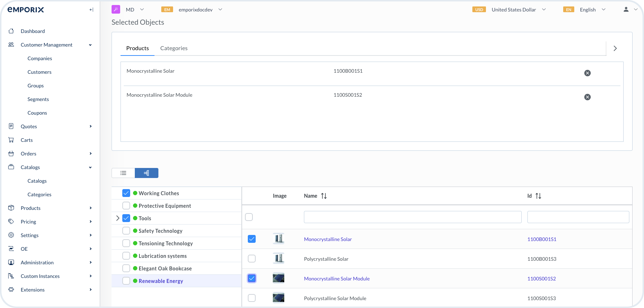
Task: Open the user profile icon menu
Action: tap(626, 10)
